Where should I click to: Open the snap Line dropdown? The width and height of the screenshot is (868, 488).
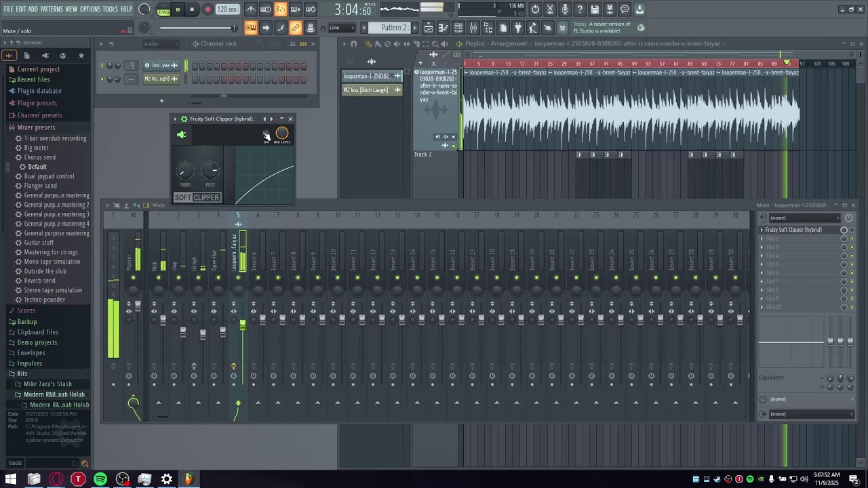click(341, 28)
